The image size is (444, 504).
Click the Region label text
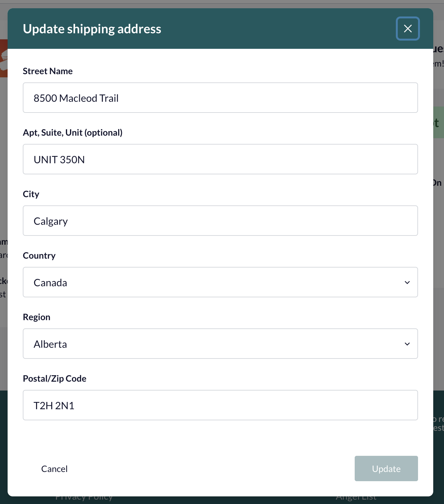[37, 317]
